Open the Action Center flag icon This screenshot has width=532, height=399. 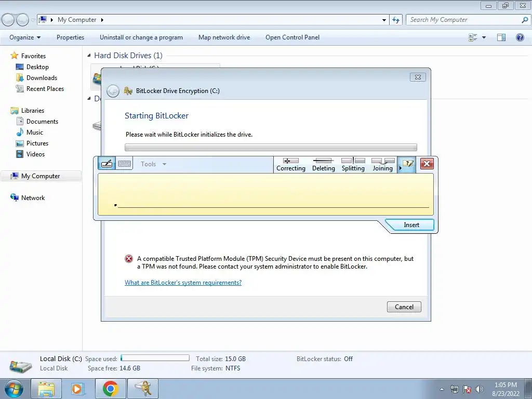click(x=467, y=389)
